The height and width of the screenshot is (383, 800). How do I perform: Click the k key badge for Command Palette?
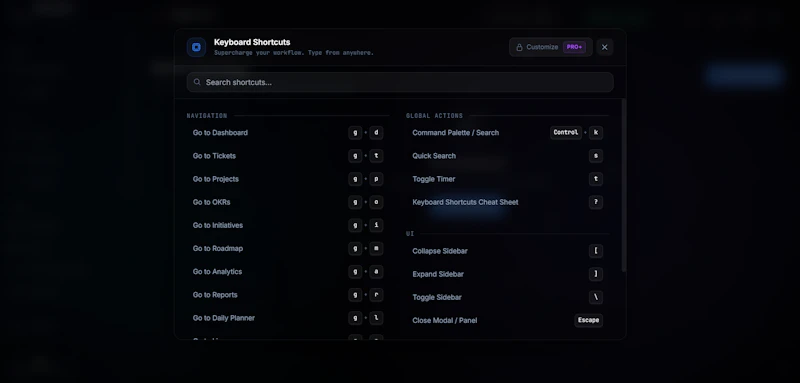(x=596, y=133)
